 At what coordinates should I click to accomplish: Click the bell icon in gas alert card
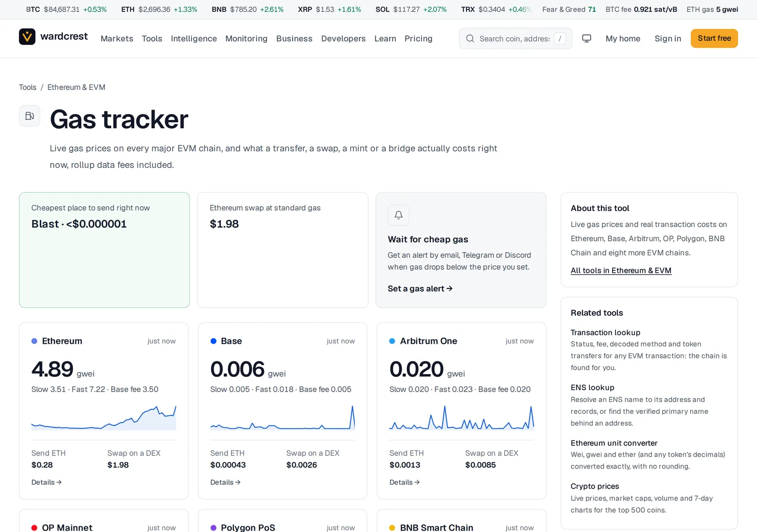[398, 215]
